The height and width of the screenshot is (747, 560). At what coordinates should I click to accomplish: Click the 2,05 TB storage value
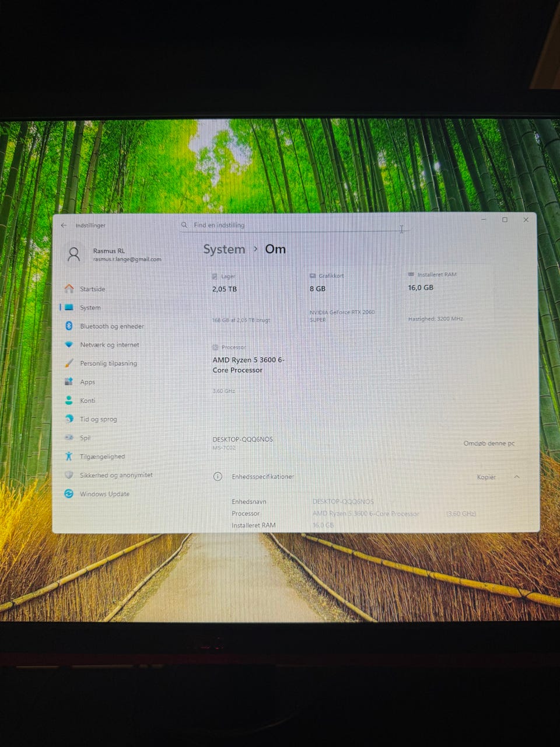(x=225, y=289)
